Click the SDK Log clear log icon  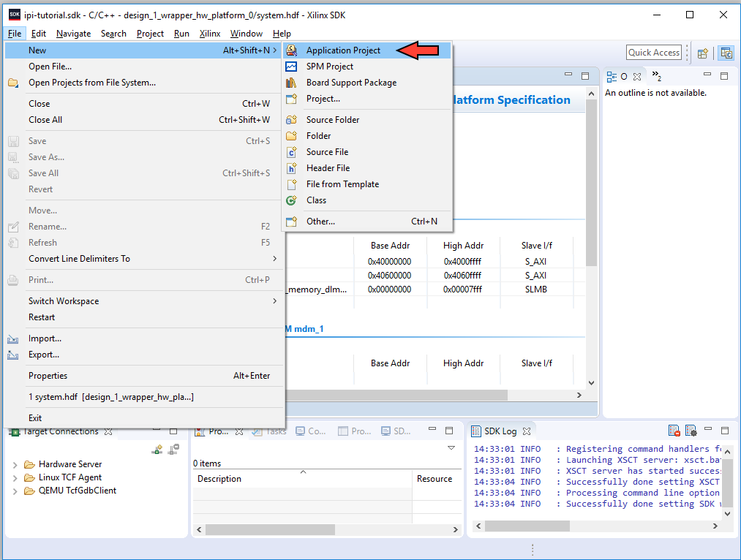click(674, 431)
